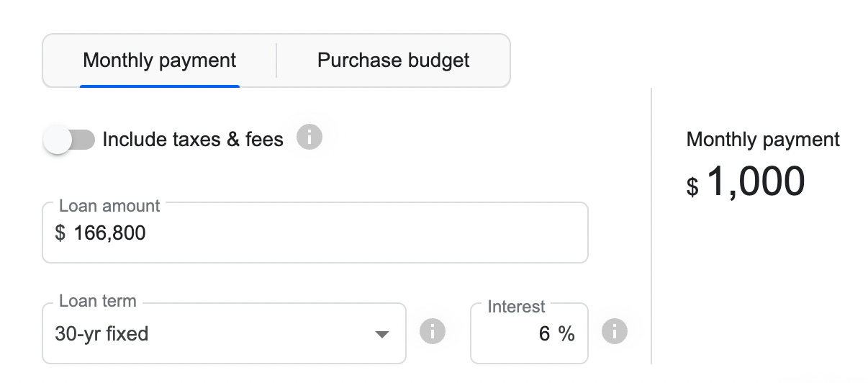868x383 pixels.
Task: Click the Loan term field label
Action: point(97,301)
